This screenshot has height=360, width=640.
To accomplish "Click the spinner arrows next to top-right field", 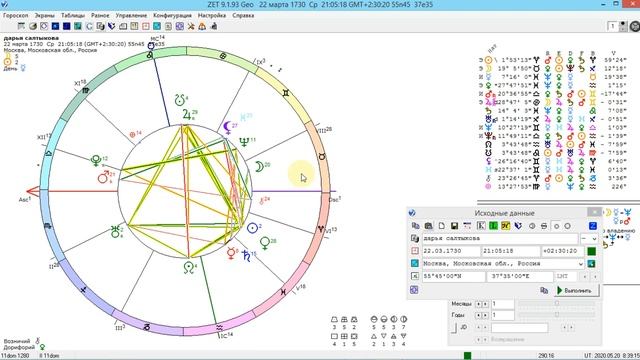I will coord(623,26).
